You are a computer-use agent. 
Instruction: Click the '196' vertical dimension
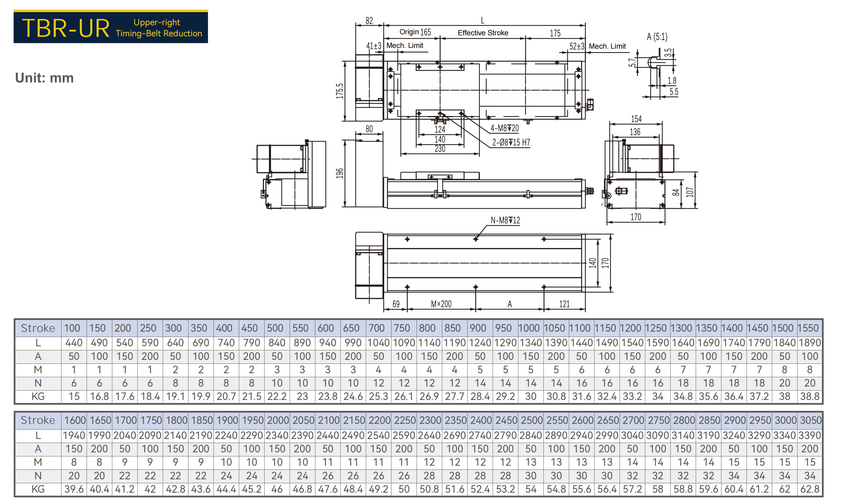click(x=340, y=173)
